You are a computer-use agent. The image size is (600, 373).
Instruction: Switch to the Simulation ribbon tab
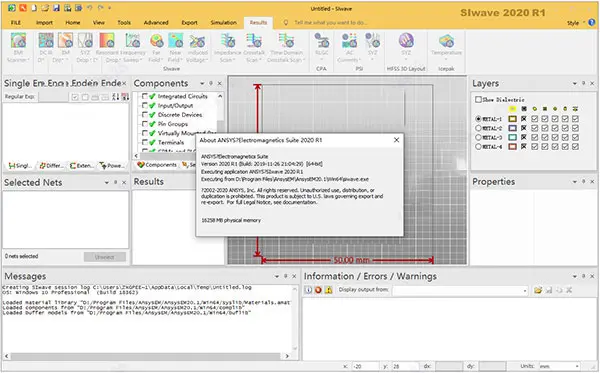click(x=223, y=23)
